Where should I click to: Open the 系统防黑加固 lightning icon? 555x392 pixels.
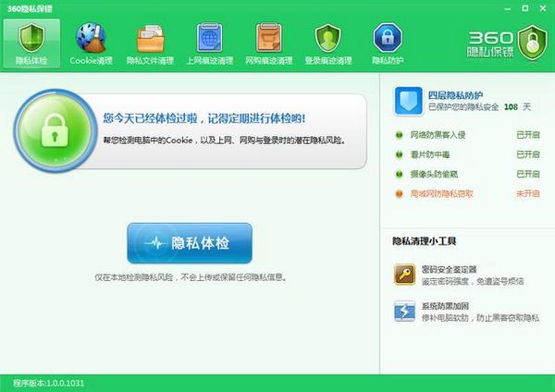(x=404, y=311)
